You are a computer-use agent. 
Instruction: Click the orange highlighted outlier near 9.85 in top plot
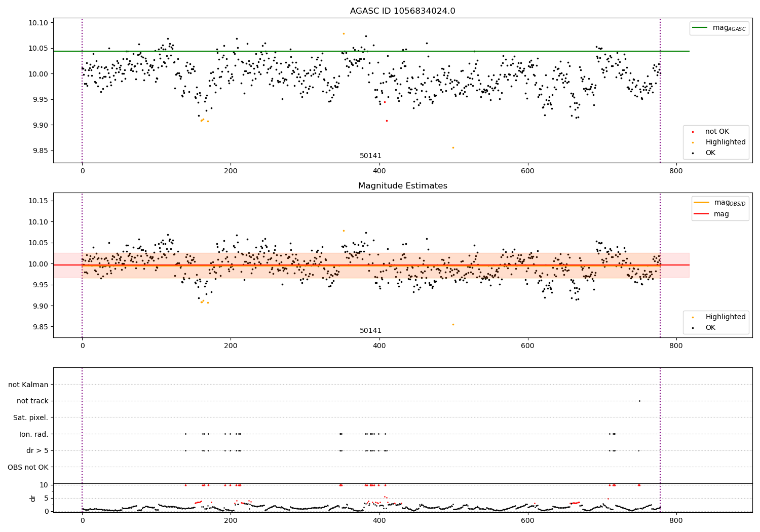pos(453,147)
